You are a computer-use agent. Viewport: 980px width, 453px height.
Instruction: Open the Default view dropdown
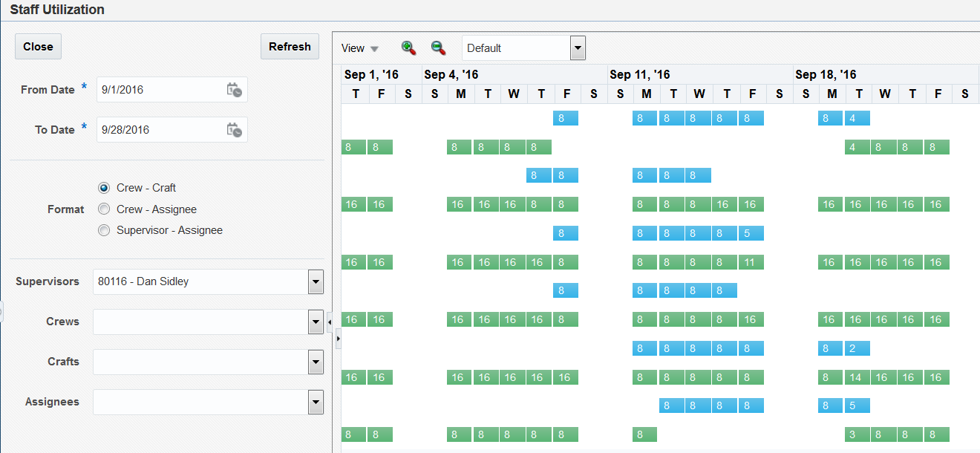point(578,48)
